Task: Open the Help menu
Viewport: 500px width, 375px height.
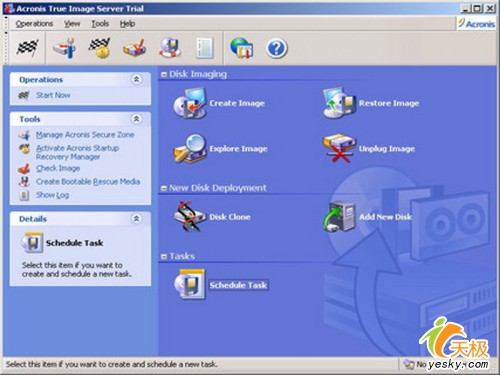Action: [127, 24]
